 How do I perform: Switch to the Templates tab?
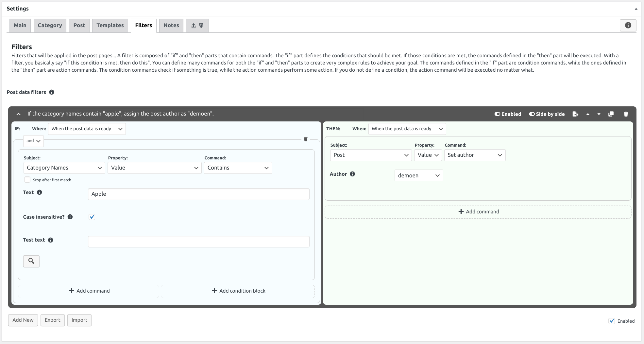click(110, 26)
